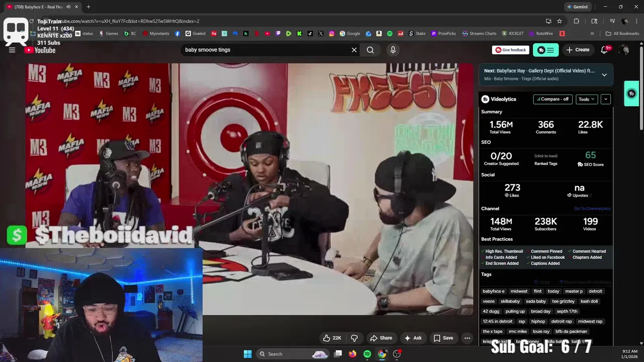Click the Ask button

(x=413, y=338)
